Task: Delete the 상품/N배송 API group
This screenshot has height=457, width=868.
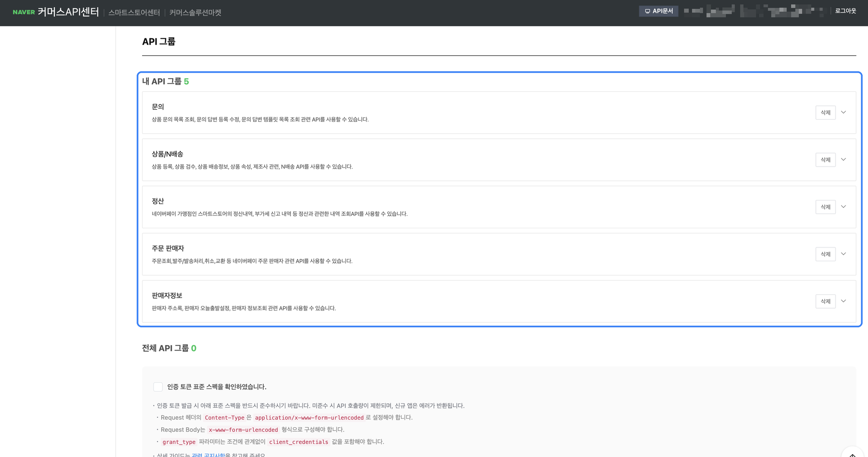Action: click(826, 160)
